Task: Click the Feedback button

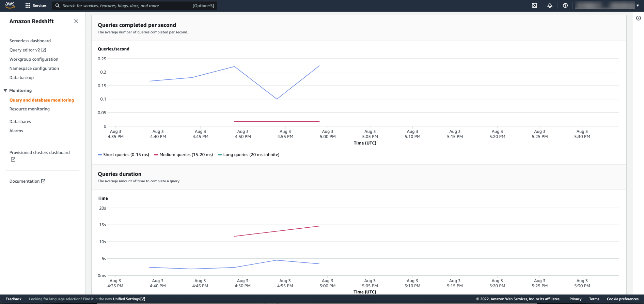Action: (x=14, y=299)
